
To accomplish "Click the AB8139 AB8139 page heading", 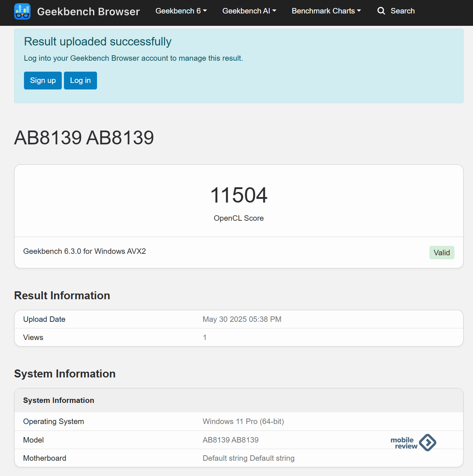I will coord(84,138).
